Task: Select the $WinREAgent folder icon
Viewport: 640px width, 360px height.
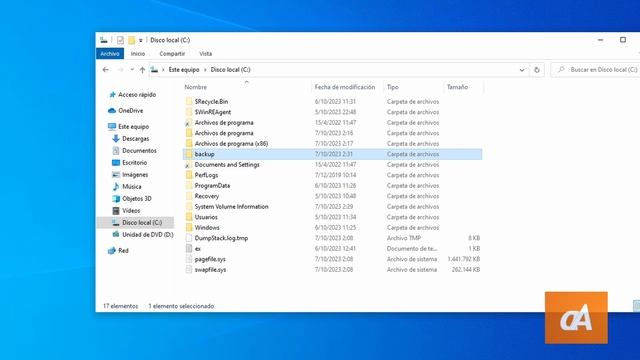Action: point(189,112)
